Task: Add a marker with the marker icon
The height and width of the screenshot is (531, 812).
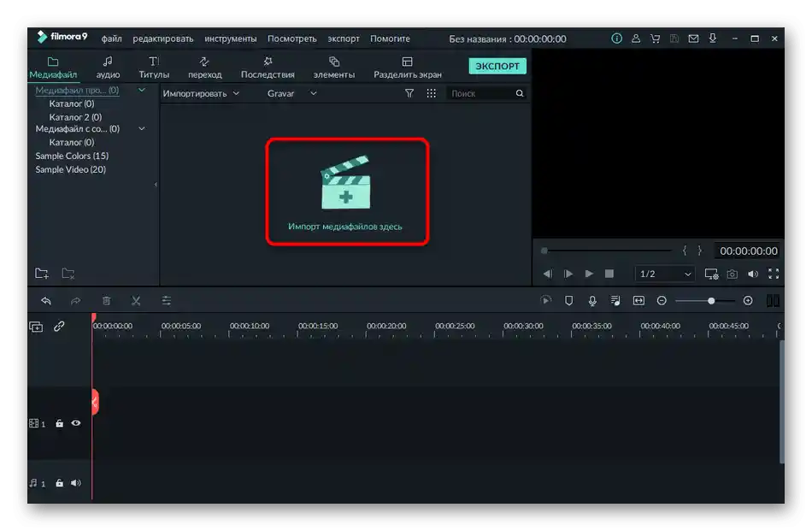Action: point(569,301)
